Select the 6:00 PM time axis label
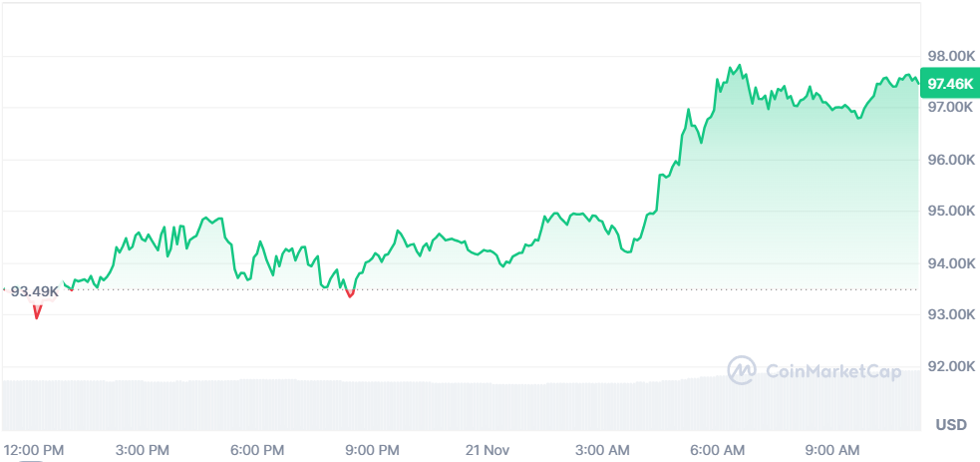Image resolution: width=980 pixels, height=462 pixels. coord(257,449)
